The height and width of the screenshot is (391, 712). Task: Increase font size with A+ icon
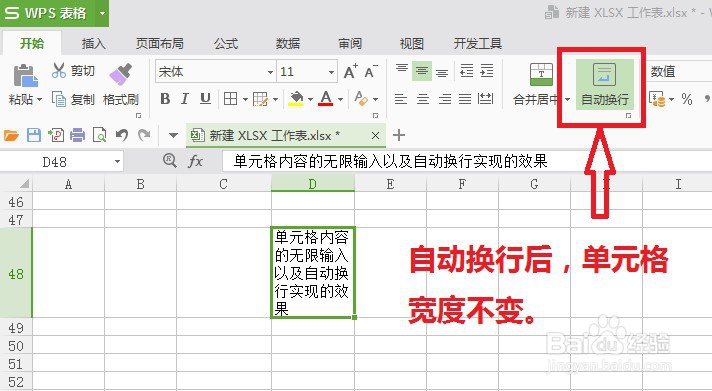350,71
